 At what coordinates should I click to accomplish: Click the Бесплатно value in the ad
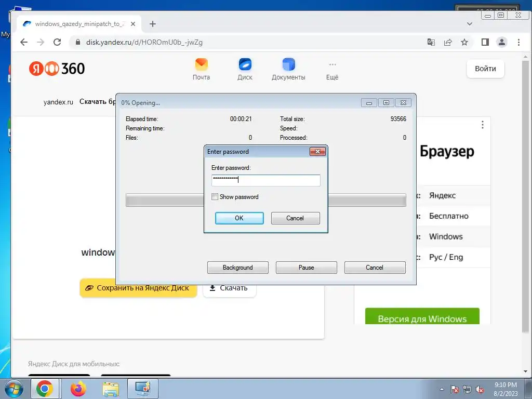(x=448, y=216)
